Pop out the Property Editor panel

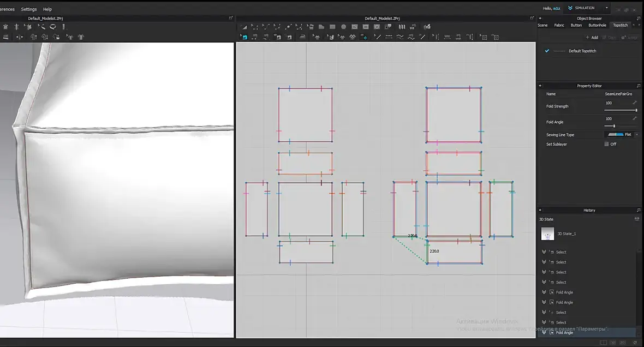tap(639, 86)
